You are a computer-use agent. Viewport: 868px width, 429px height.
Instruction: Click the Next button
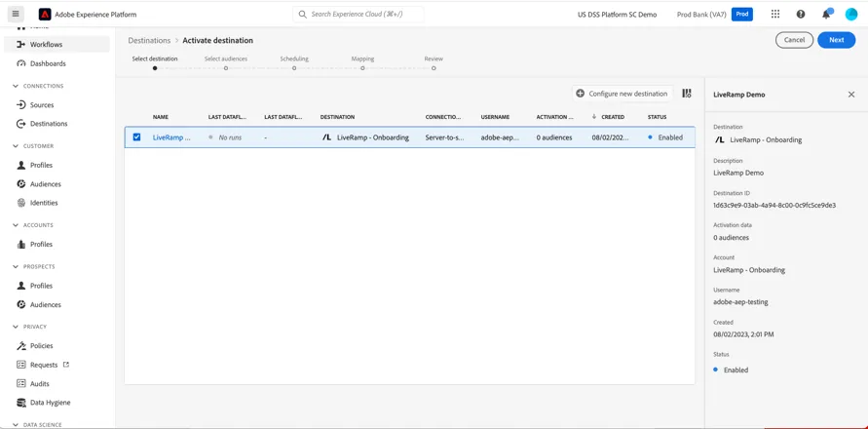[837, 40]
